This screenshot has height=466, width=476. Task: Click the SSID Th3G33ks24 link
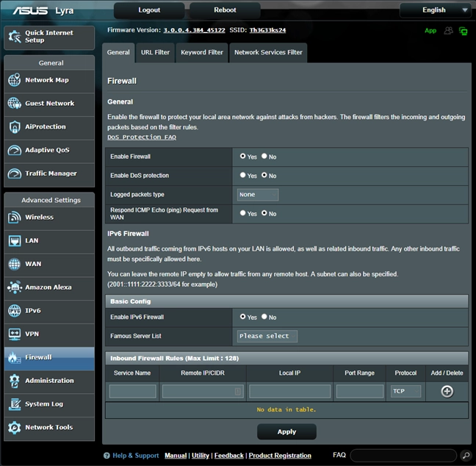tap(267, 30)
